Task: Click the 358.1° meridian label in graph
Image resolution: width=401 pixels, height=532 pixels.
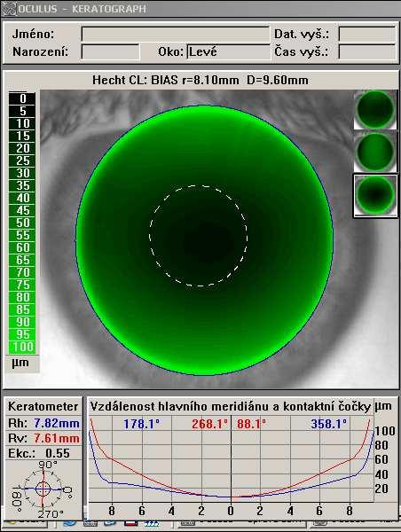Action: click(329, 424)
